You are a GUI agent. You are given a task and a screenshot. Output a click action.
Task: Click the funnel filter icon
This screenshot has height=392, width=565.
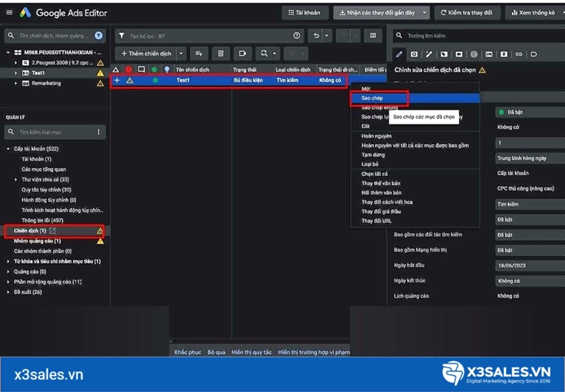122,36
